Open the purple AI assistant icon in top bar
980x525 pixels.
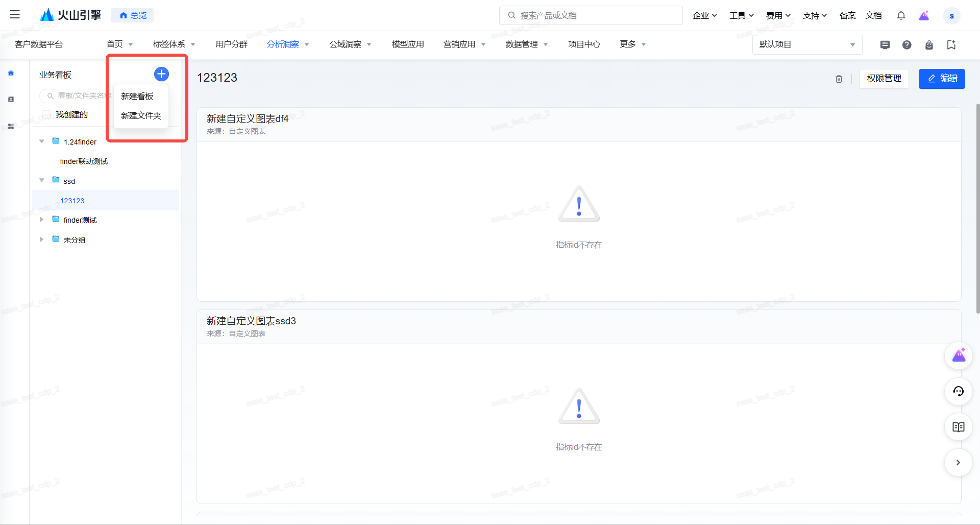(924, 15)
